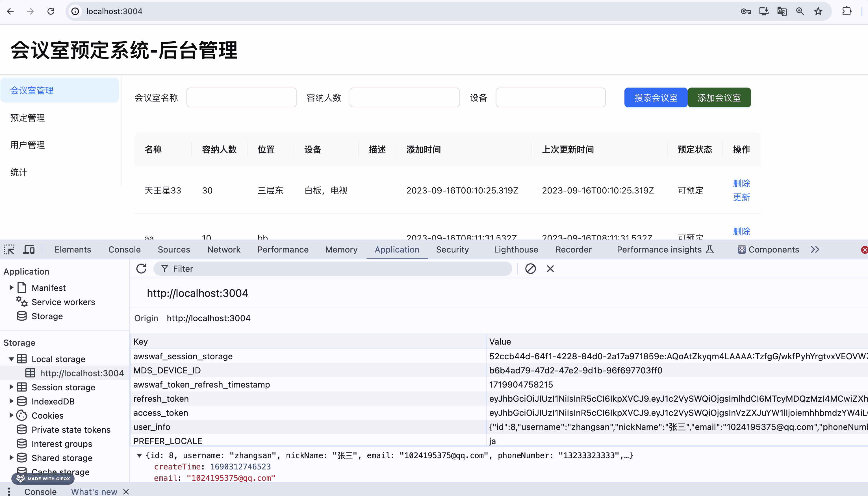This screenshot has height=496, width=868.
Task: Switch to the Network tab
Action: click(223, 250)
